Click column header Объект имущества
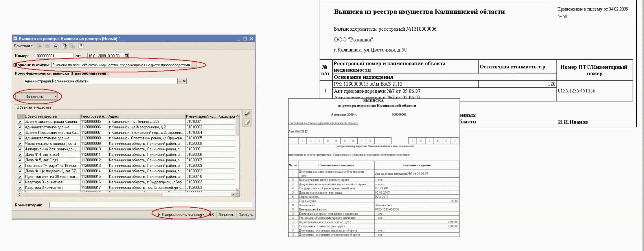644x251 pixels. tap(52, 116)
